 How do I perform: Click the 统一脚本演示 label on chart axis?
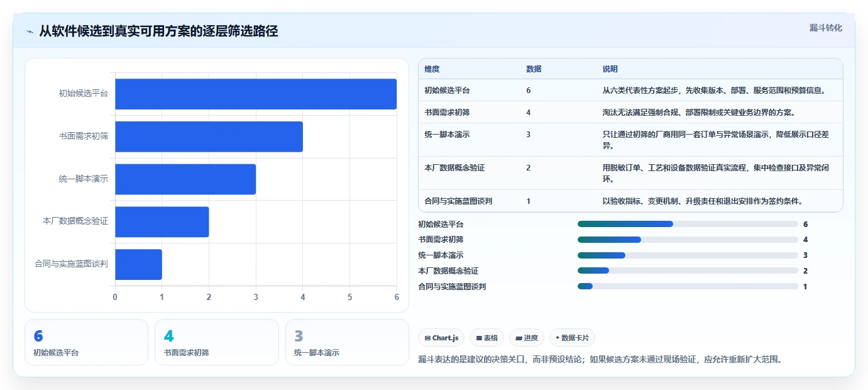84,179
